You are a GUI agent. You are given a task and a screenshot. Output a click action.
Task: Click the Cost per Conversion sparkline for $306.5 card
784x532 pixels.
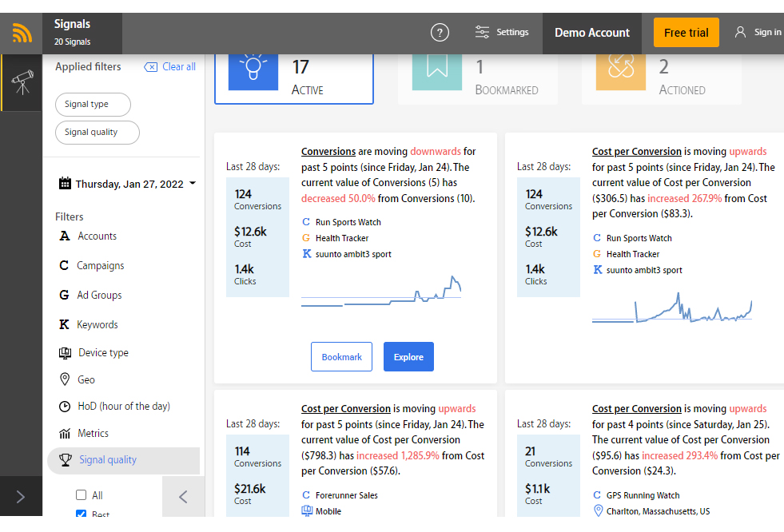(672, 308)
